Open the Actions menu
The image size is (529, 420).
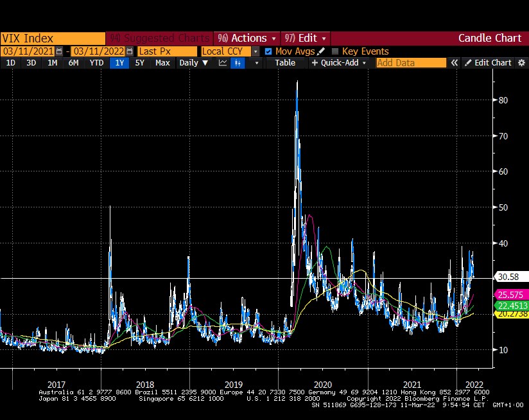[248, 38]
